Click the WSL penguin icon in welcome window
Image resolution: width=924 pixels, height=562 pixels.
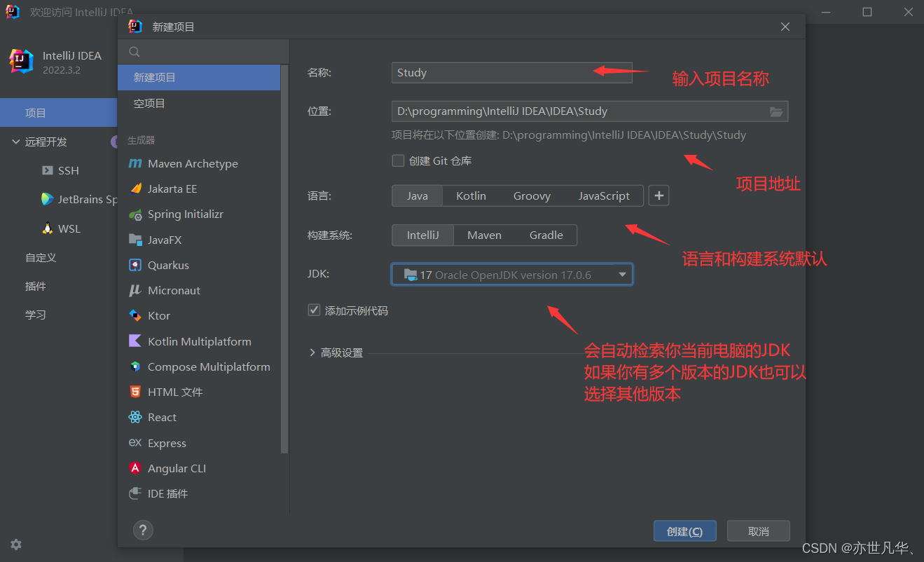[x=47, y=228]
